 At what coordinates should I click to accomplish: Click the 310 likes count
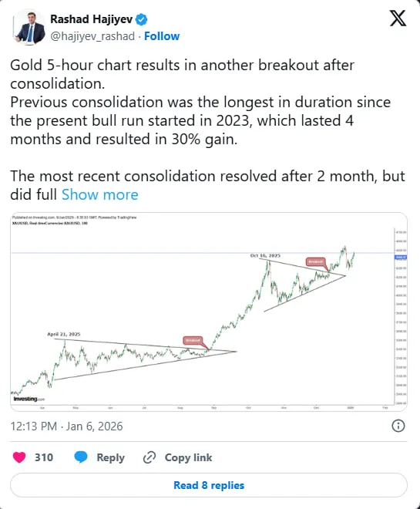click(44, 457)
